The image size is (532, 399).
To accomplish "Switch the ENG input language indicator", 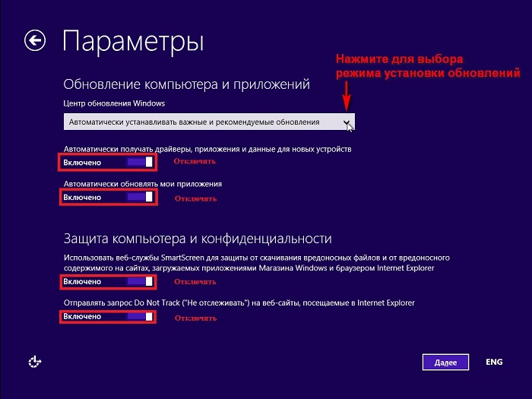I will pyautogui.click(x=494, y=362).
